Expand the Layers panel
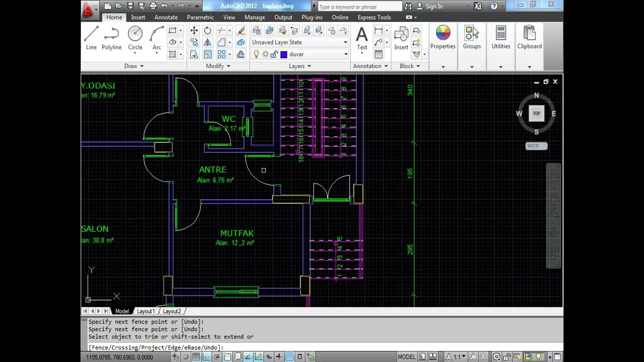This screenshot has width=644, height=362. pos(300,66)
